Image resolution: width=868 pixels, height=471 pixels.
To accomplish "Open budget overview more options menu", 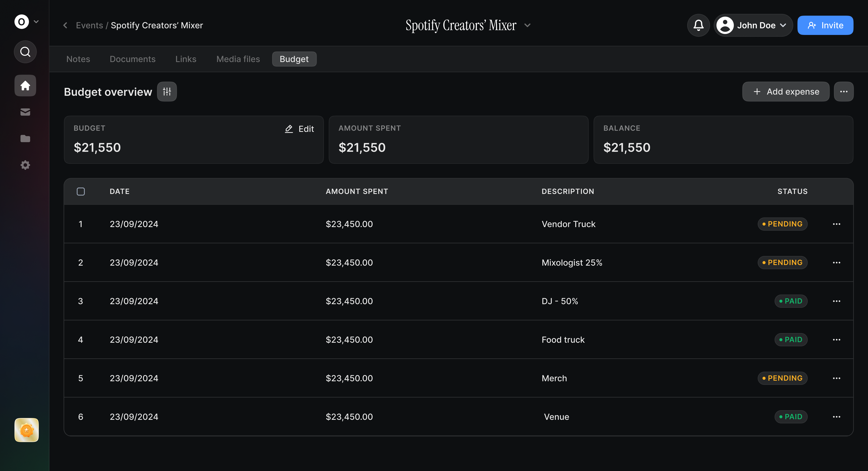I will pos(844,92).
